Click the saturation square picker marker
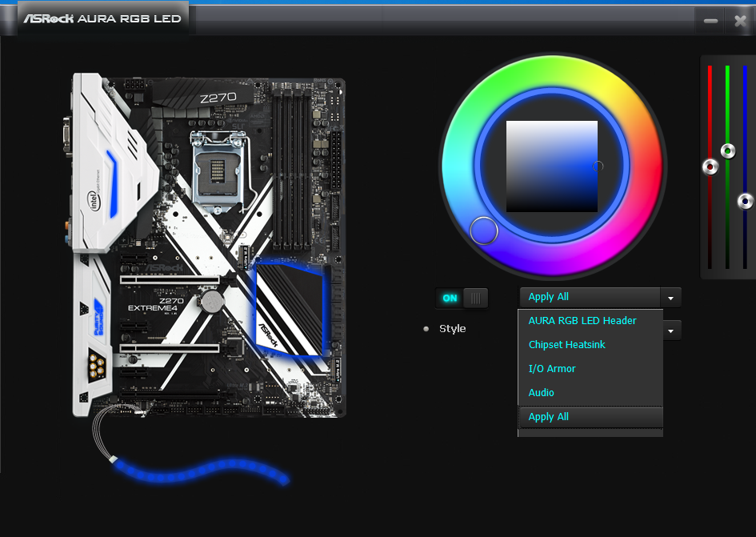 (x=598, y=166)
